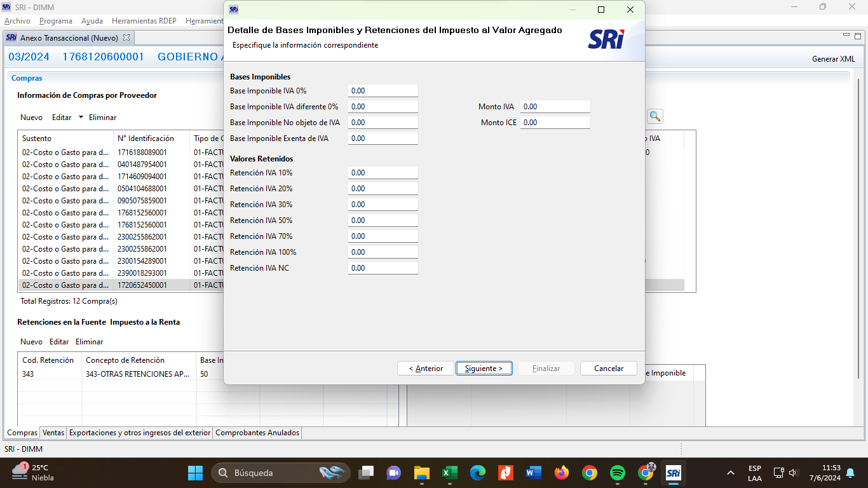Open Spotify from the taskbar
The width and height of the screenshot is (868, 488).
[617, 473]
